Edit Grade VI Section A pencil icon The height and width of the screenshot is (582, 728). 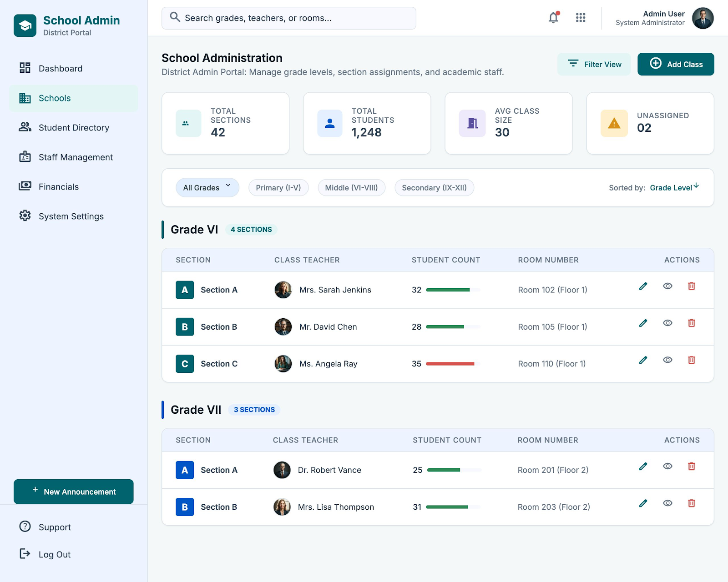(643, 286)
